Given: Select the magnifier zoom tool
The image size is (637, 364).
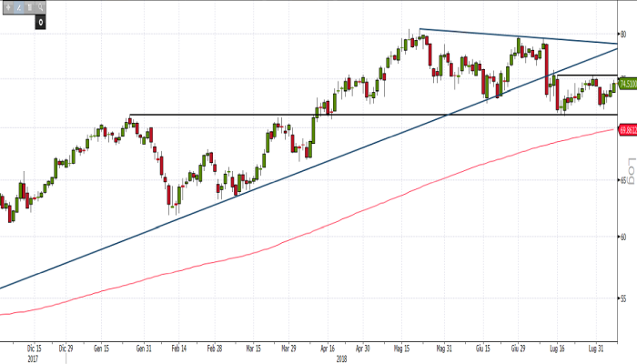Looking at the screenshot, I should 42,5.
